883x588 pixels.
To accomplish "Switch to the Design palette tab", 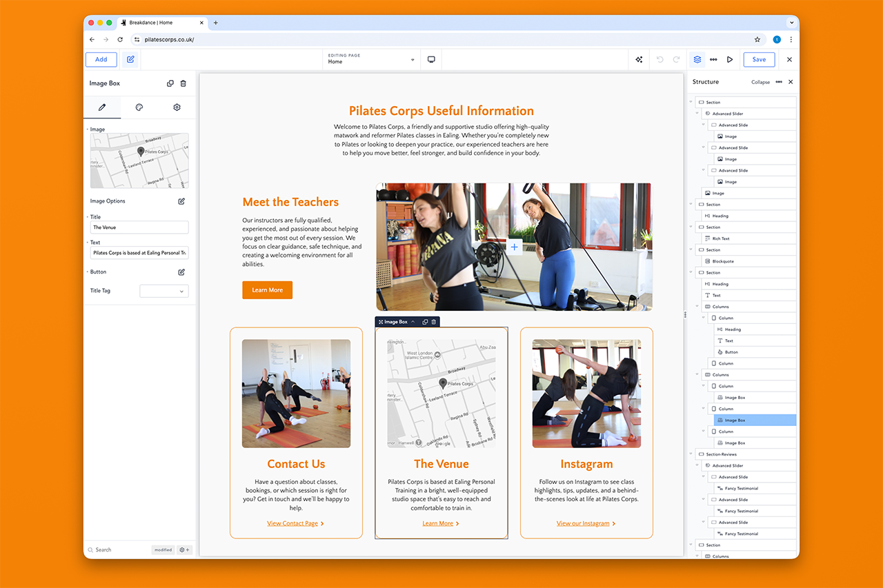I will point(139,108).
